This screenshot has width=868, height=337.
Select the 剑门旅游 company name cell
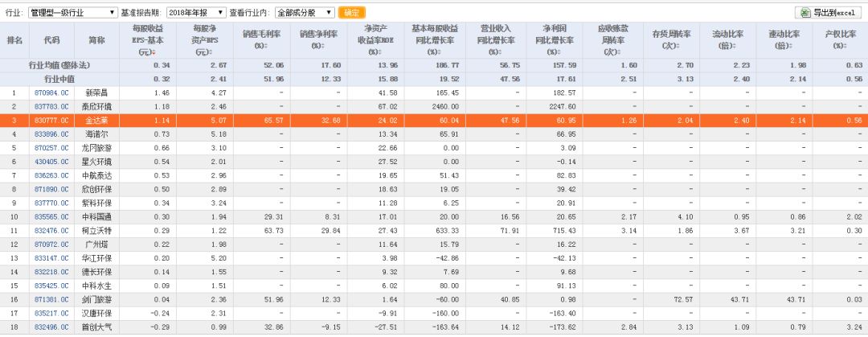tap(97, 300)
